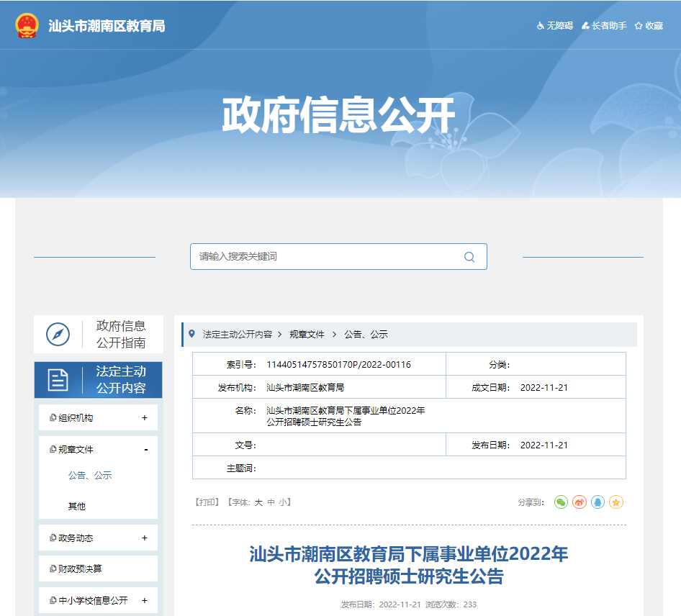The width and height of the screenshot is (681, 616).
Task: Click the location pin breadcrumb icon
Action: pos(191,334)
